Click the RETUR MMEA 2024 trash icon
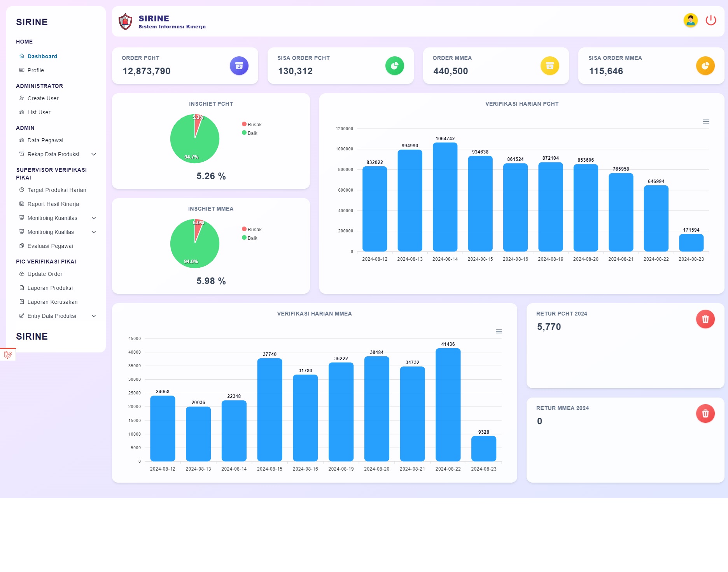 [x=705, y=413]
